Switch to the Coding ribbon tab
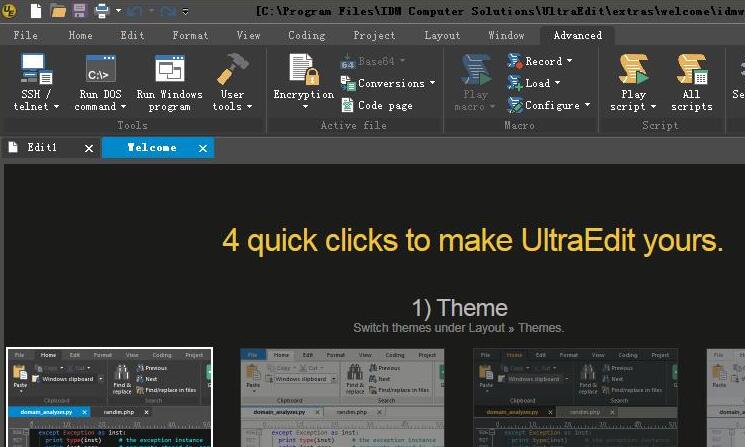 (307, 35)
